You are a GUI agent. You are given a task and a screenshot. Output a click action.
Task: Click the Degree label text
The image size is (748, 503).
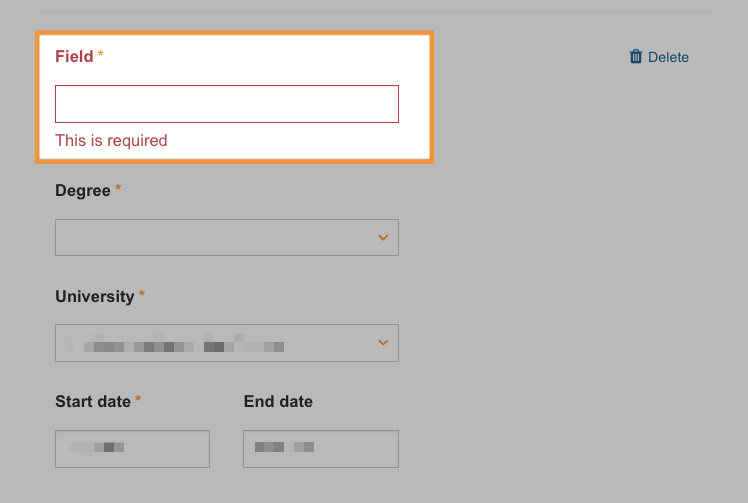tap(83, 190)
